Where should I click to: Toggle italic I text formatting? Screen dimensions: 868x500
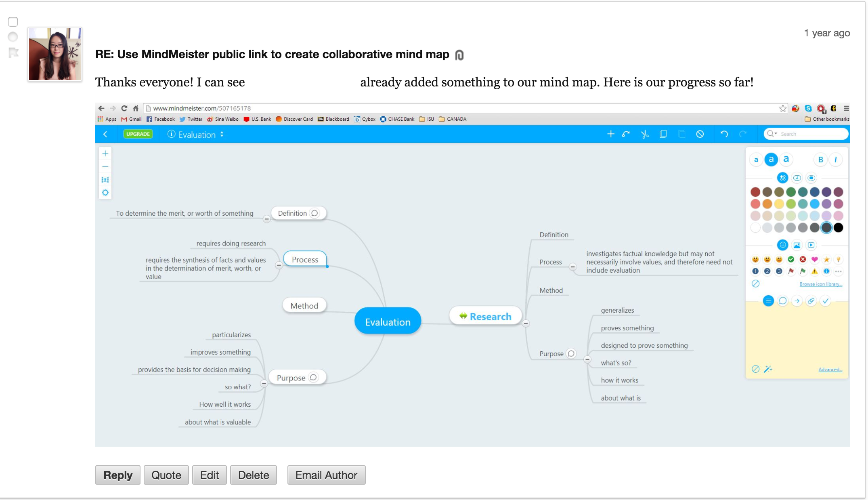click(835, 160)
